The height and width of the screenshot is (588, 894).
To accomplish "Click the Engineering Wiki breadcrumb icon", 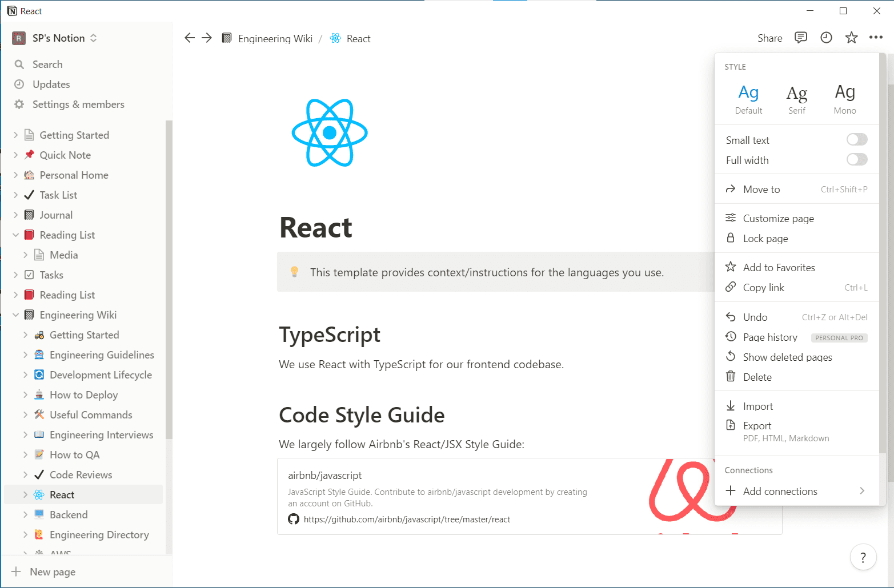I will pos(227,38).
